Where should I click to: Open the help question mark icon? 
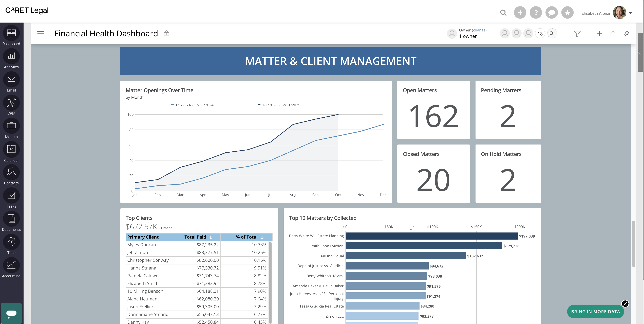click(x=536, y=12)
